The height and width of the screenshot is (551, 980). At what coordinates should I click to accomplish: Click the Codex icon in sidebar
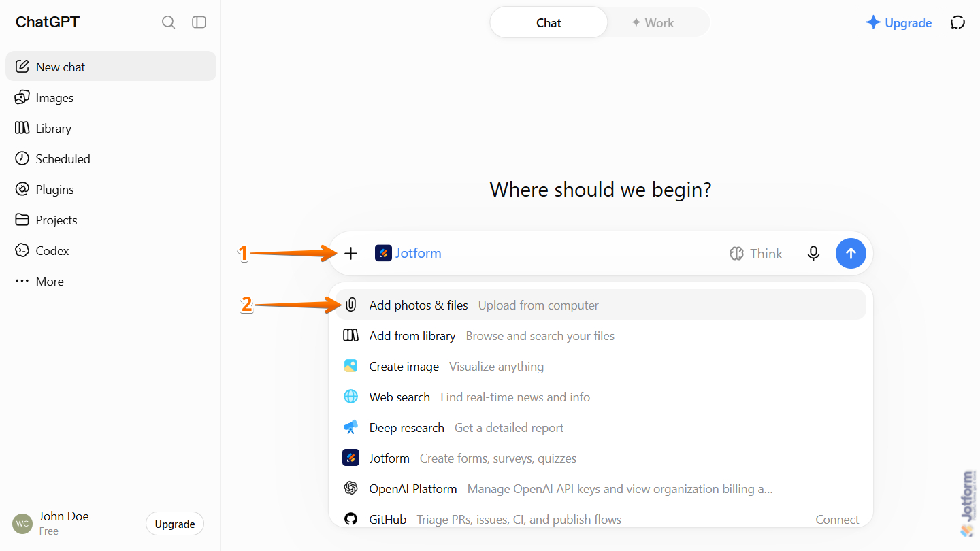point(22,250)
